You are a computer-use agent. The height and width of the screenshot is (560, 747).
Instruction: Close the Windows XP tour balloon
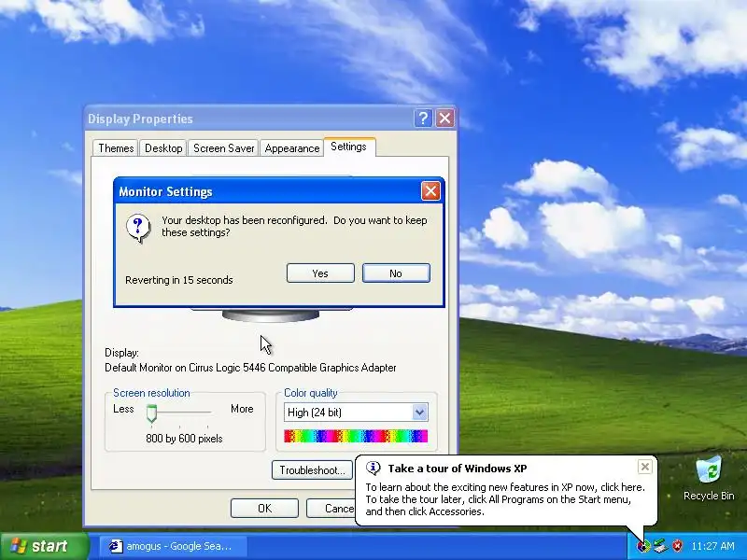pos(644,467)
